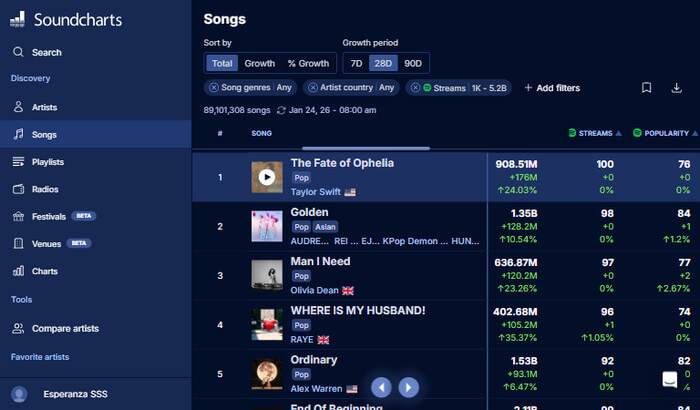Open Man I Need song title
Screen dimensions: 700x410
(320, 261)
